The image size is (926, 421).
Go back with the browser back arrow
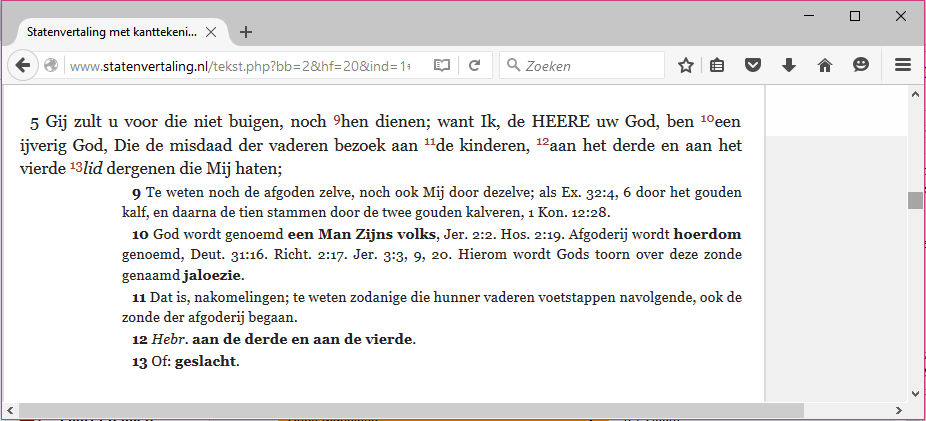22,65
